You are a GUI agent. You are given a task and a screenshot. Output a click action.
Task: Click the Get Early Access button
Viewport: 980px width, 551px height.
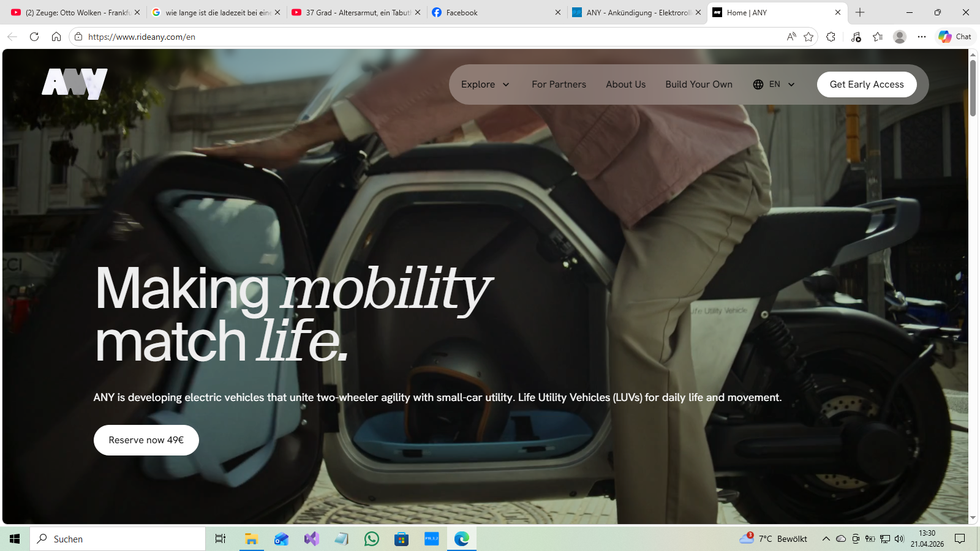[866, 84]
